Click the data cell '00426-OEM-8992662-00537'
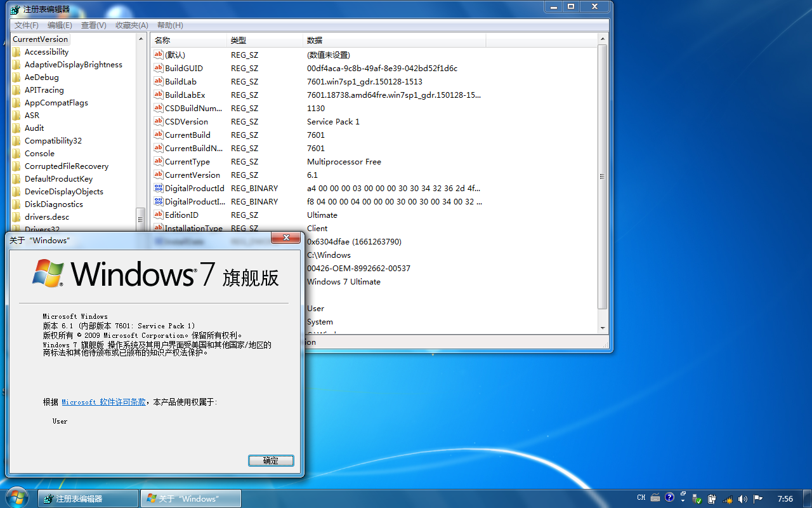 358,268
